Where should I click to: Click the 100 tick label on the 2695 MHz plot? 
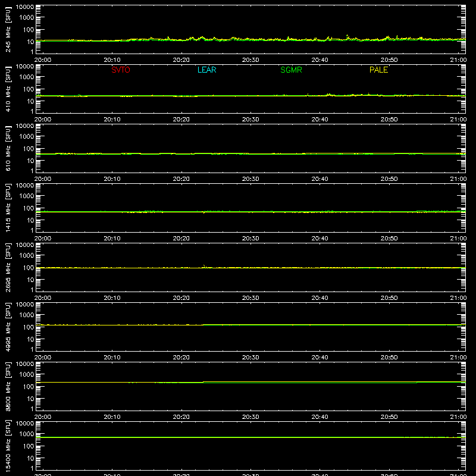pyautogui.click(x=29, y=268)
